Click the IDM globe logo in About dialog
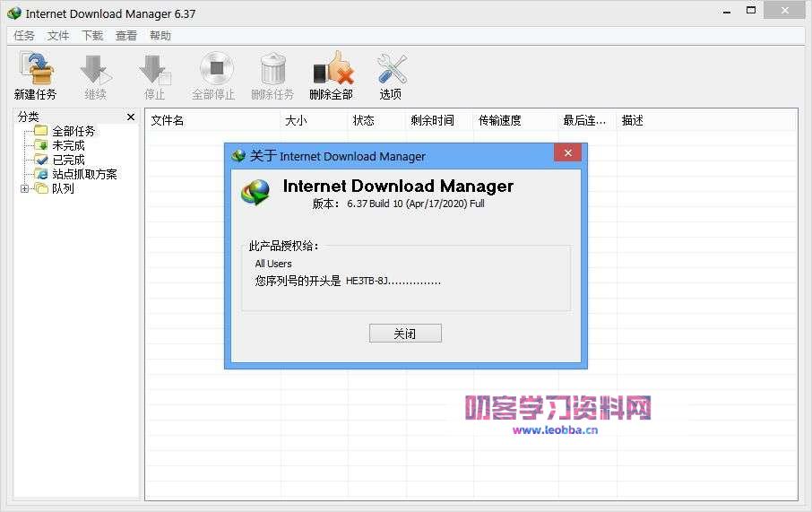The width and height of the screenshot is (812, 512). [255, 192]
